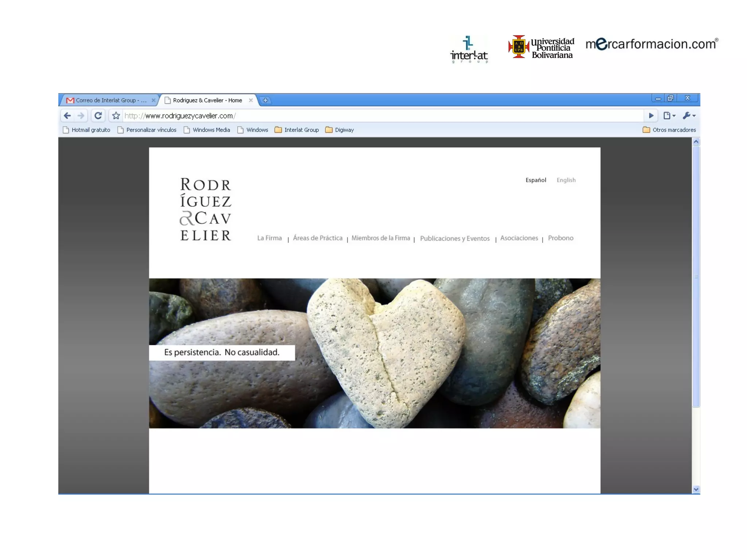This screenshot has width=747, height=560.
Task: Click the La Firma navigation link
Action: [269, 238]
